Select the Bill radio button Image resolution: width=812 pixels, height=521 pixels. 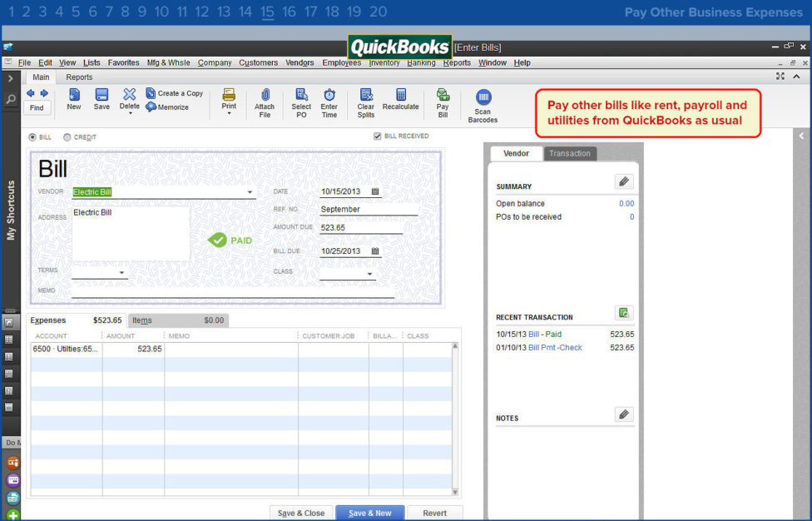click(32, 137)
